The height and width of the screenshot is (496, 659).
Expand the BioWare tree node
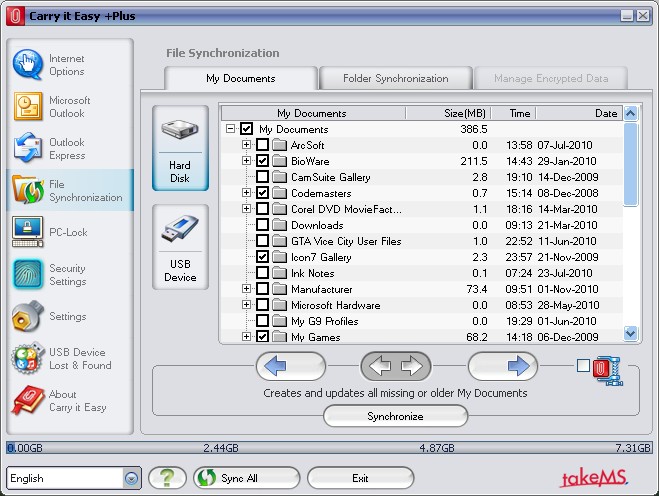click(x=246, y=161)
